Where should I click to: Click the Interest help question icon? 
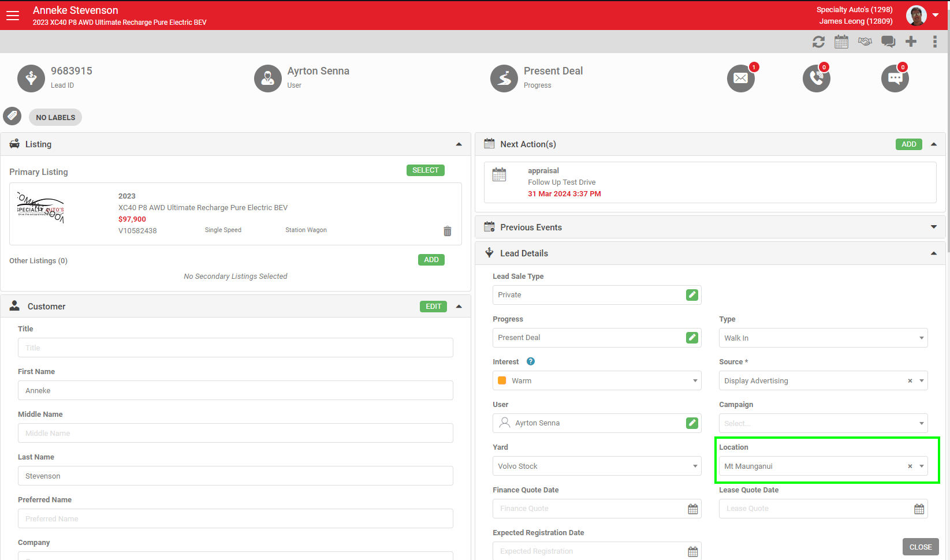pyautogui.click(x=531, y=361)
